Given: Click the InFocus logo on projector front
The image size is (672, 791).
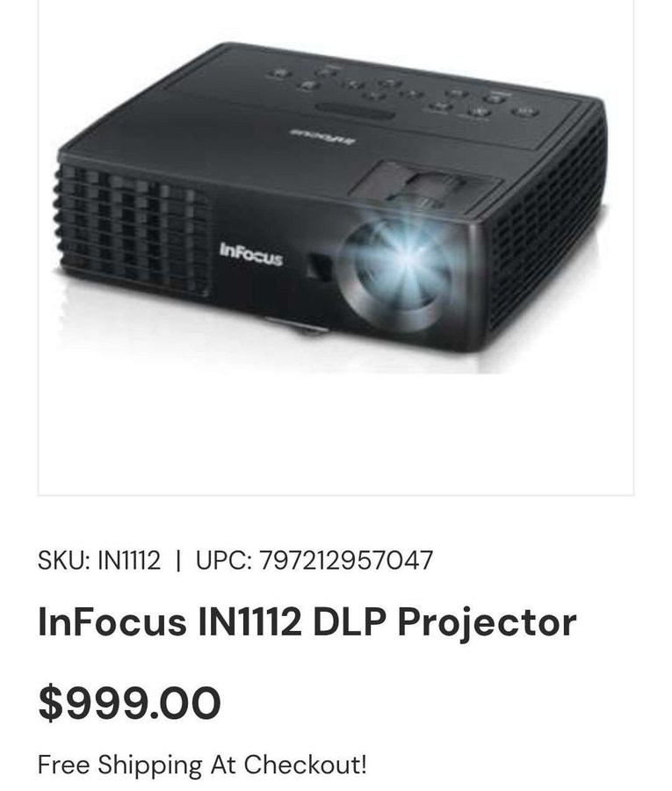Looking at the screenshot, I should 251,255.
